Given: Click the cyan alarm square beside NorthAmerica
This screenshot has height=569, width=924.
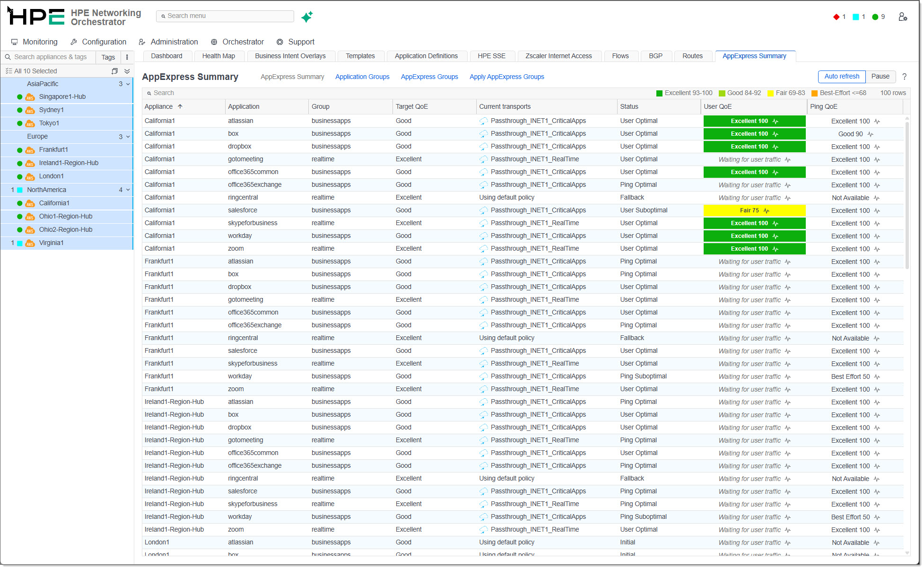Looking at the screenshot, I should pyautogui.click(x=19, y=190).
